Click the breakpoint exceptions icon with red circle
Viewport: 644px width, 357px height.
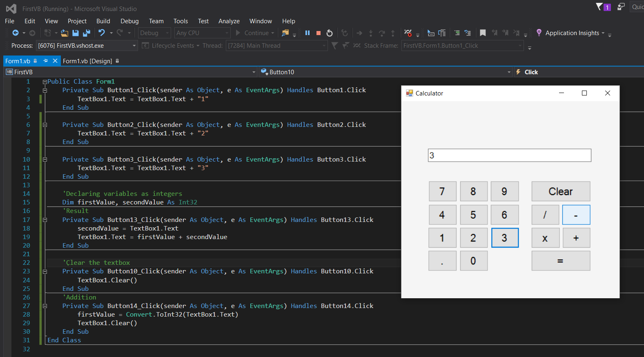[x=408, y=33]
